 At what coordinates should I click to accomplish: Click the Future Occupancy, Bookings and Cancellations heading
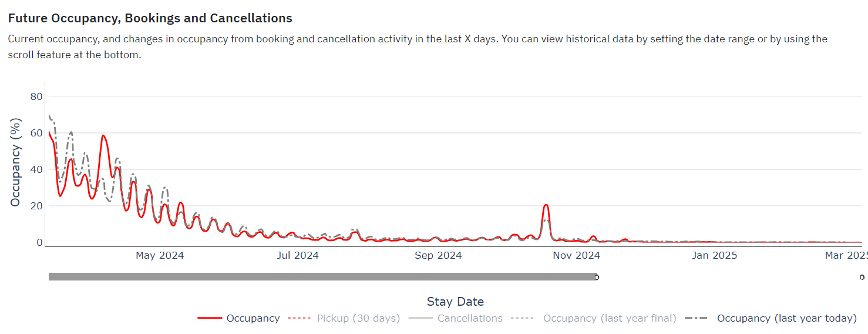tap(150, 18)
